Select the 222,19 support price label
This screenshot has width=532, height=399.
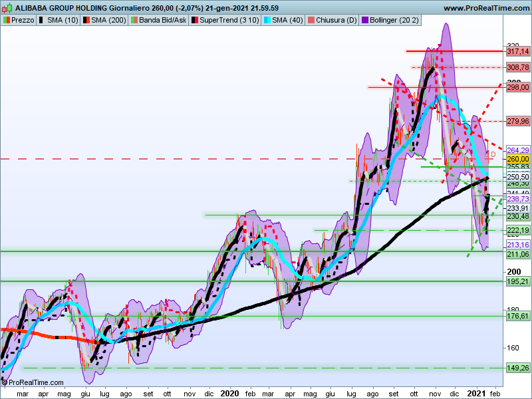click(x=518, y=230)
